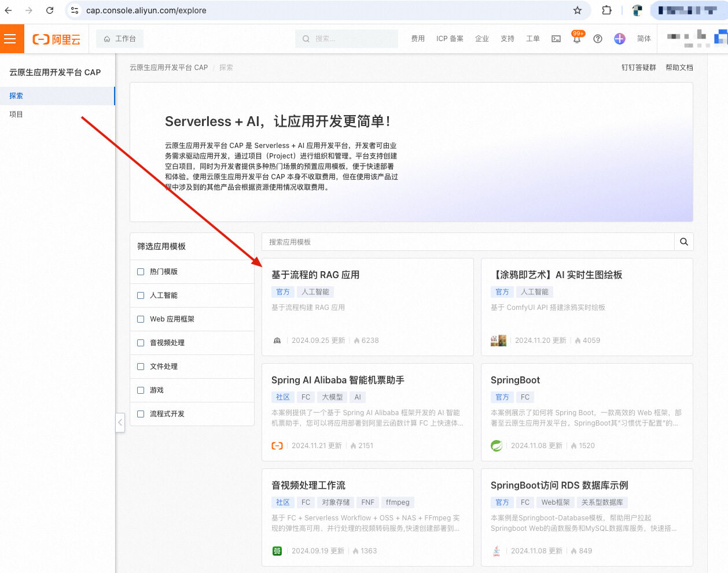Click the 大模型 tag on Spring AI card
The image size is (728, 573).
[332, 397]
